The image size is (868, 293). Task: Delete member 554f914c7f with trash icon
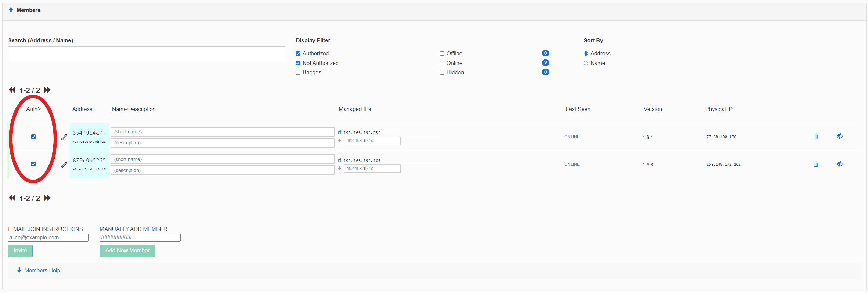(816, 136)
